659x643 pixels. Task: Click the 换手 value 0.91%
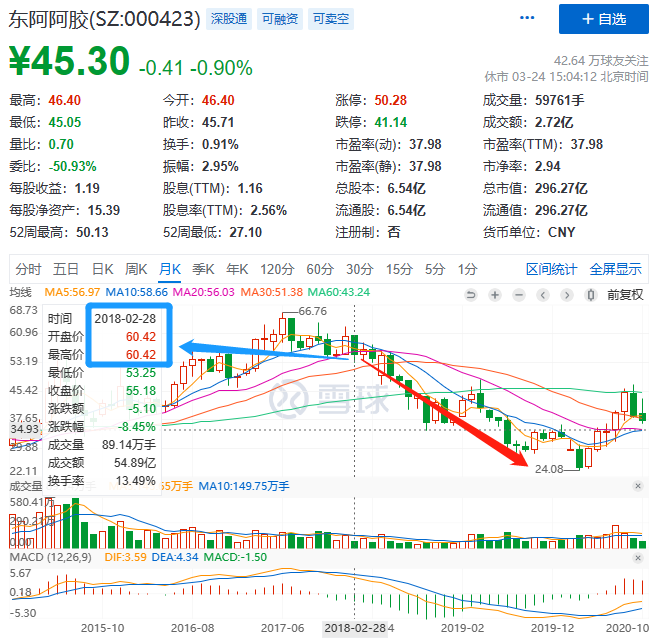click(220, 145)
